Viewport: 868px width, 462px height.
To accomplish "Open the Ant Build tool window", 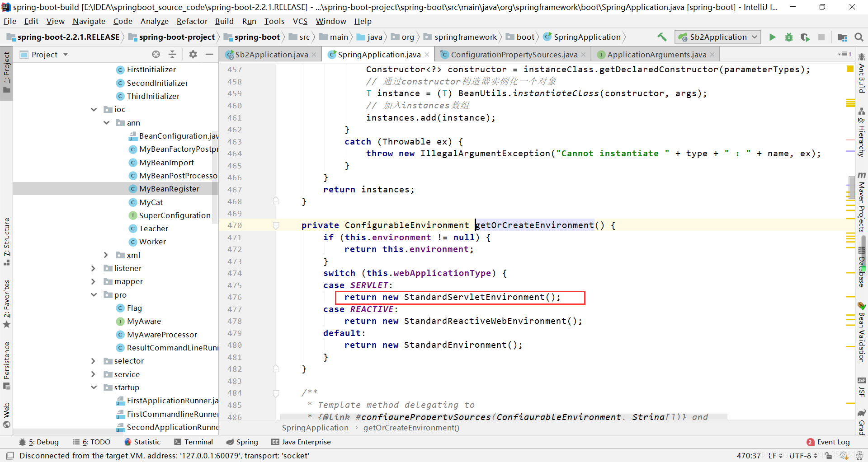I will click(x=862, y=73).
